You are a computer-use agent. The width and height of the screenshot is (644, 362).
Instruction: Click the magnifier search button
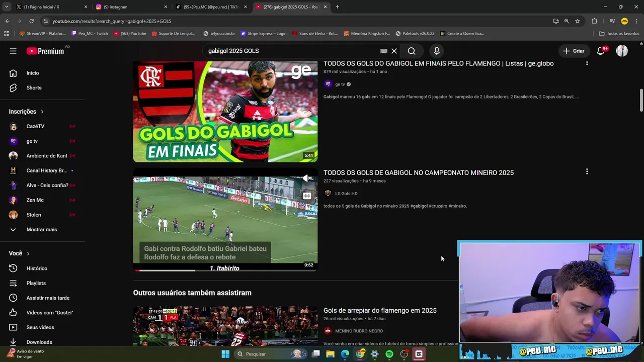pos(412,51)
